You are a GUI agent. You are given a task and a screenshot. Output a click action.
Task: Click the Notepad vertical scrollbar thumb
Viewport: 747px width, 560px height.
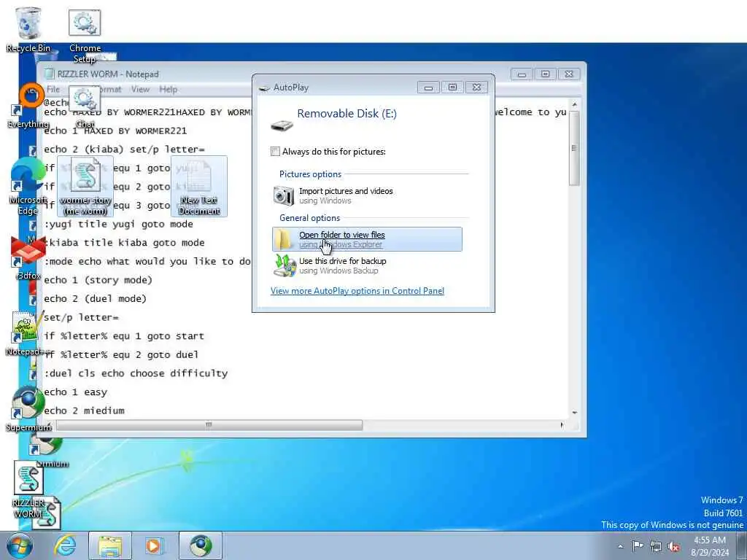(x=574, y=148)
